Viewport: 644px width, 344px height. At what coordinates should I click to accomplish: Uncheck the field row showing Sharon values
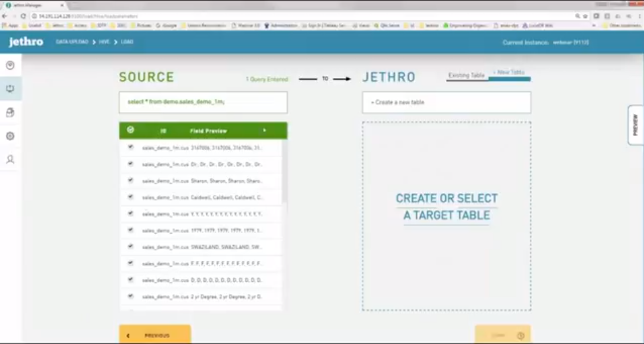(x=131, y=180)
